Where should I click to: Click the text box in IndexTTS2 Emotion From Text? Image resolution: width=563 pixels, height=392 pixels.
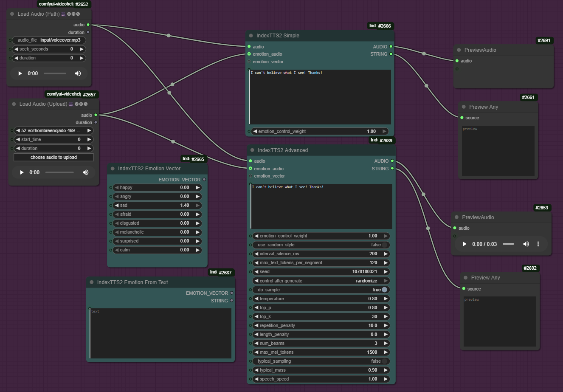pyautogui.click(x=160, y=333)
